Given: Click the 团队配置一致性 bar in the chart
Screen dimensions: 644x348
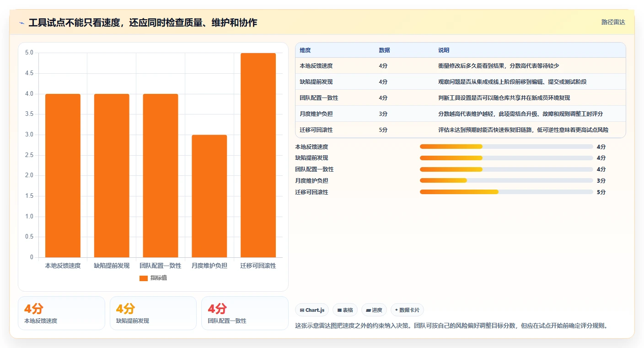Looking at the screenshot, I should point(161,175).
